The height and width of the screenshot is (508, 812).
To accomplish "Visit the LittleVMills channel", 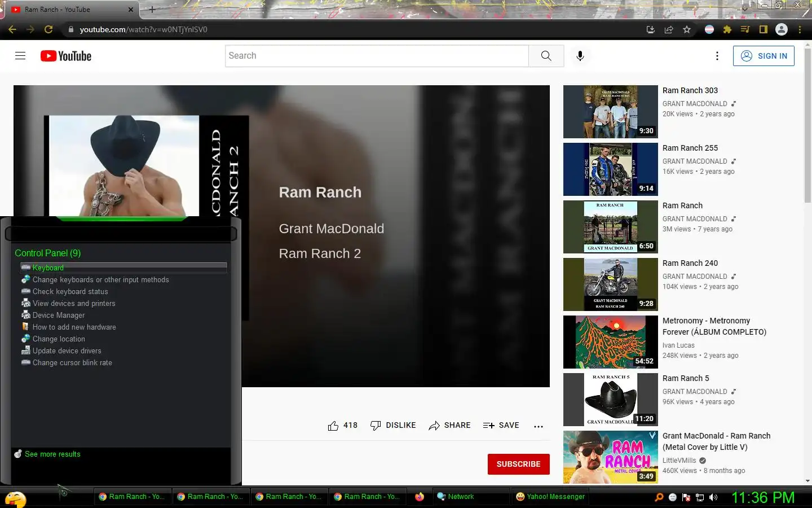I will 679,461.
